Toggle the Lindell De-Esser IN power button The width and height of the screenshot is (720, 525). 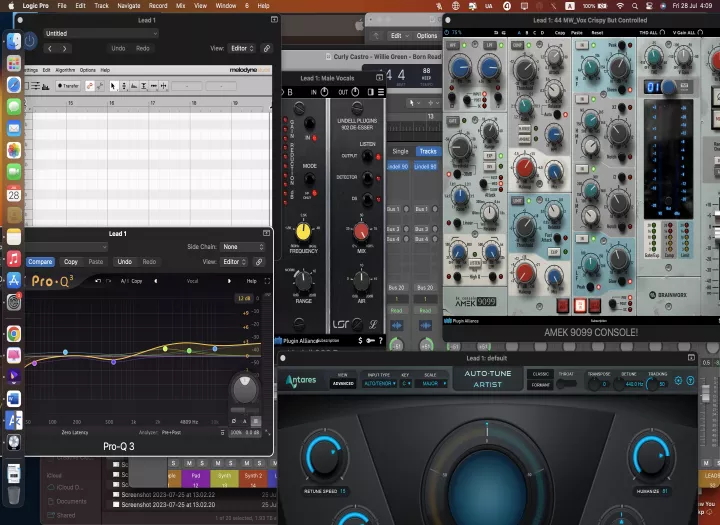324,92
